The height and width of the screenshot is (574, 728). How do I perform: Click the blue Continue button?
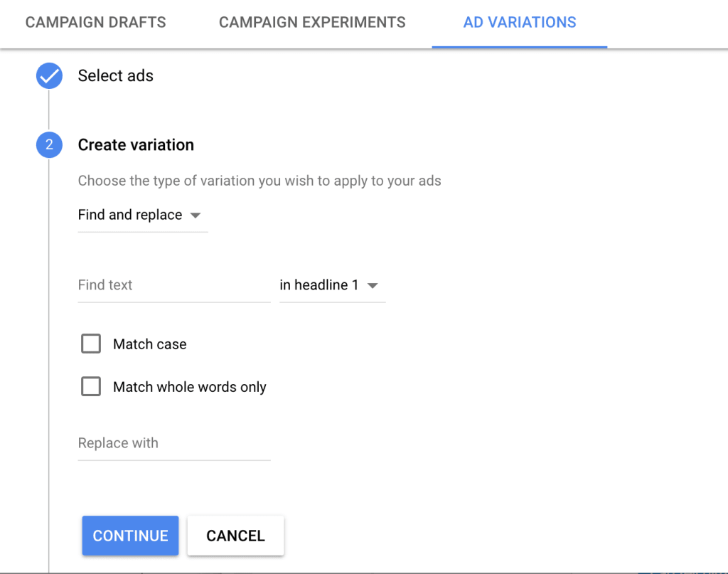click(x=131, y=536)
